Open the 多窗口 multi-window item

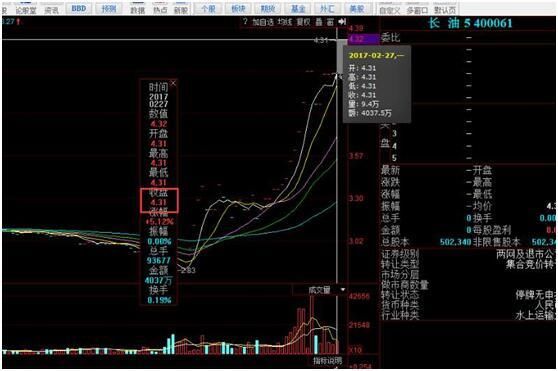[417, 10]
